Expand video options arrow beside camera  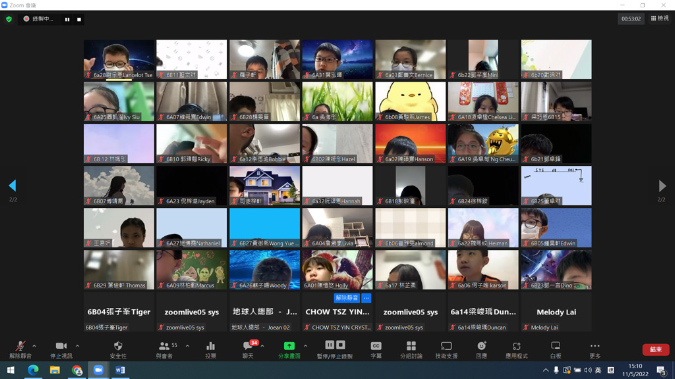(x=77, y=346)
